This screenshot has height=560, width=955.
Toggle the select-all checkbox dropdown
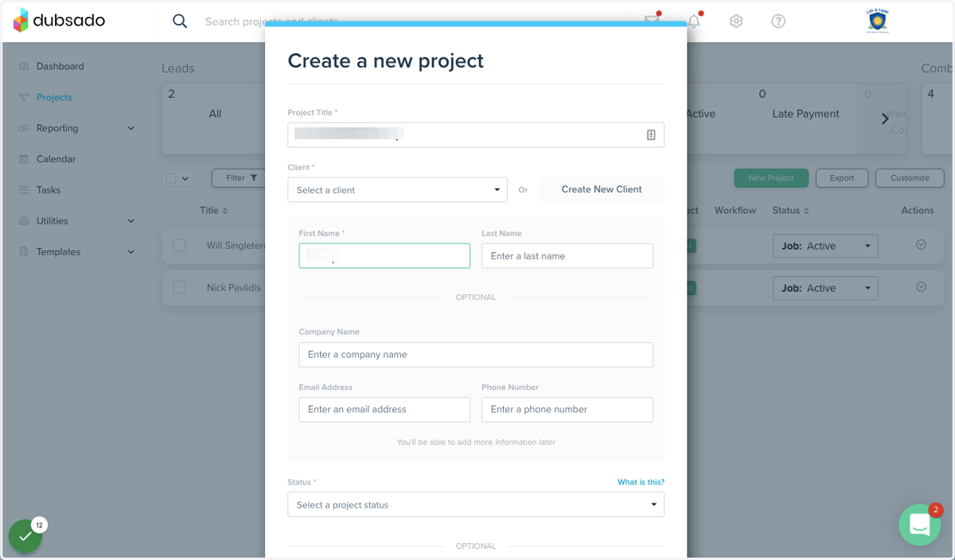pos(178,178)
